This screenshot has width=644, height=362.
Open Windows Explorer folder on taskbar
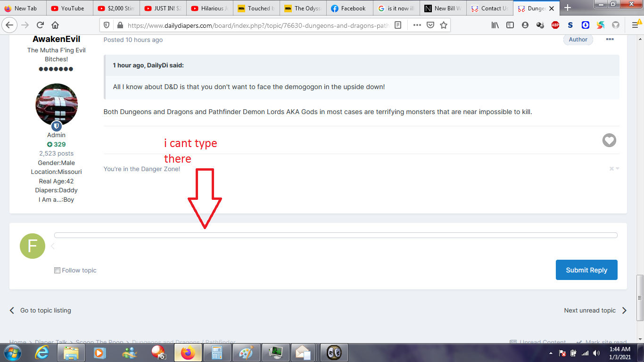tap(71, 353)
